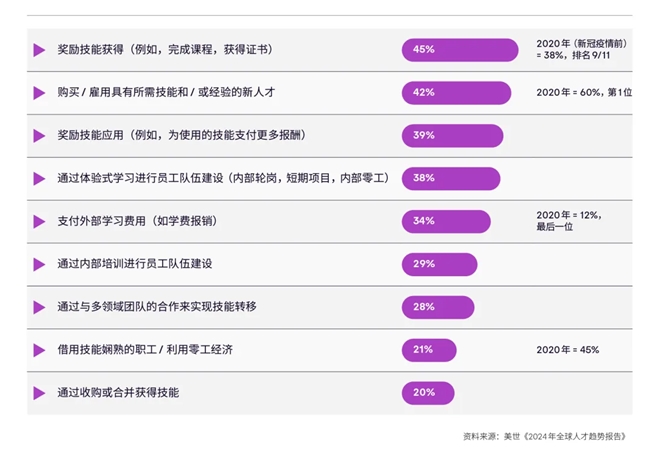Click the 45% purple bar
Screen dimensions: 650x454
(x=460, y=50)
